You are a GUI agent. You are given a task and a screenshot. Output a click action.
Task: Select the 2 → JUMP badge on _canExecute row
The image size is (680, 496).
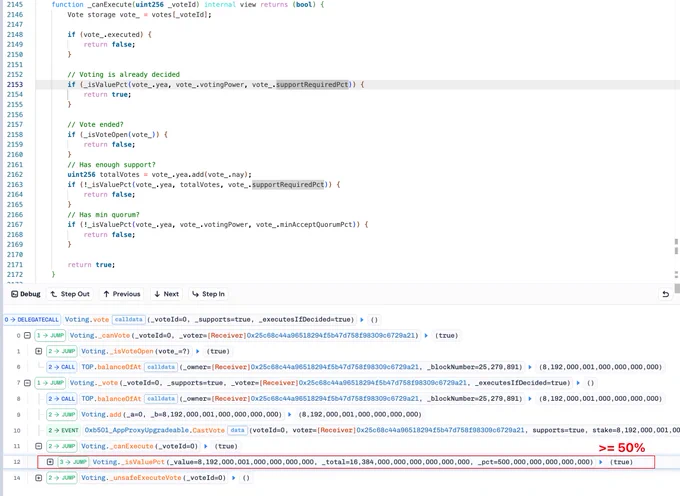[62, 446]
